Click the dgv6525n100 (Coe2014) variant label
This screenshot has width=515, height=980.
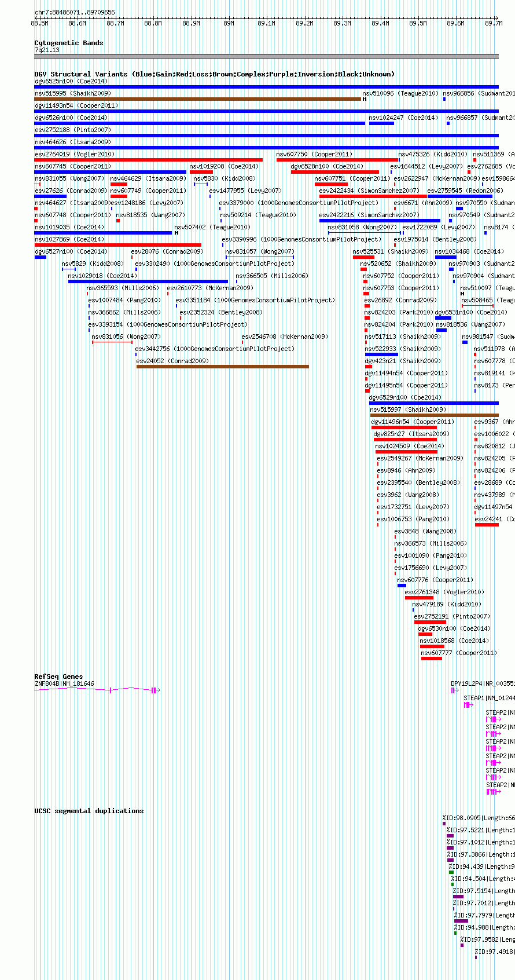click(x=71, y=81)
